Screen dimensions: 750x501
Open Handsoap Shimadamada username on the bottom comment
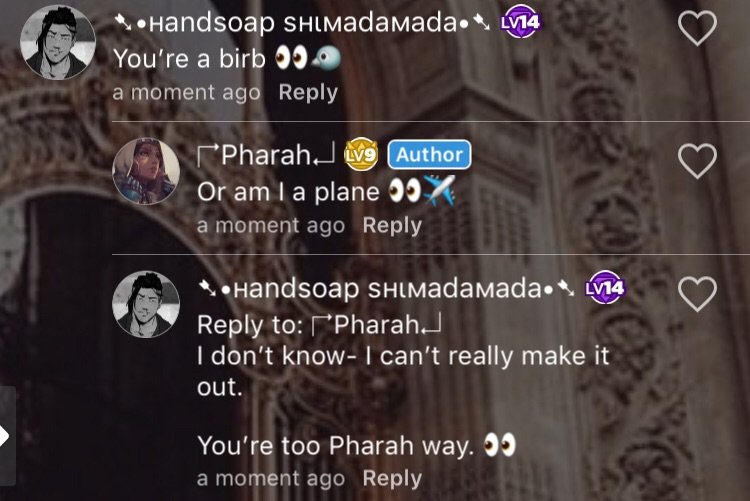coord(387,289)
